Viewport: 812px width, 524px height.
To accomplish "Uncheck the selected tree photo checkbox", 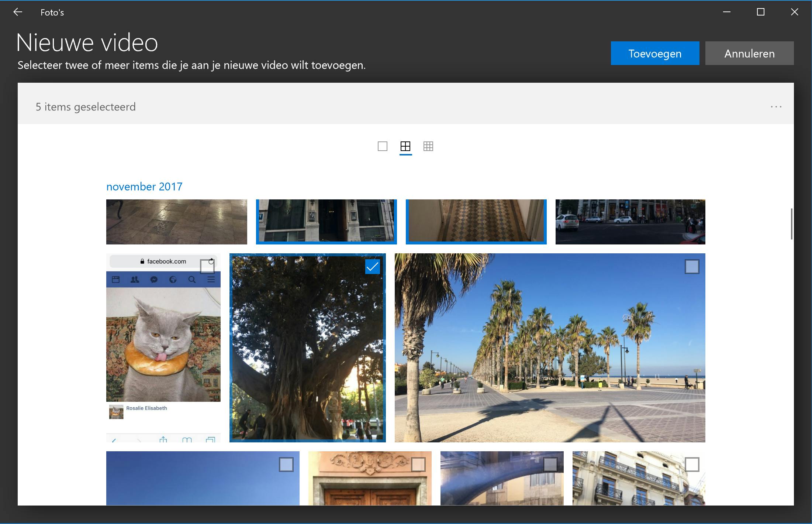I will (372, 267).
